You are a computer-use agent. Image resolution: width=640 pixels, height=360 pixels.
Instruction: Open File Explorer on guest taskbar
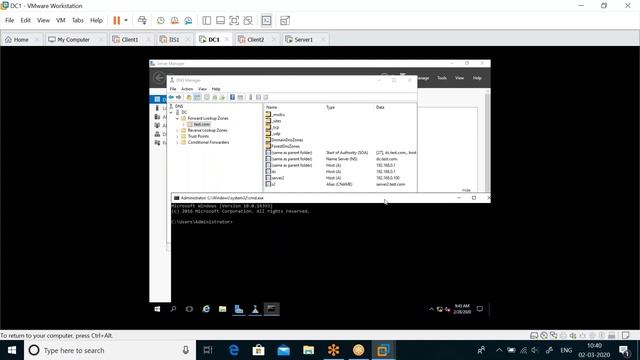click(x=222, y=309)
